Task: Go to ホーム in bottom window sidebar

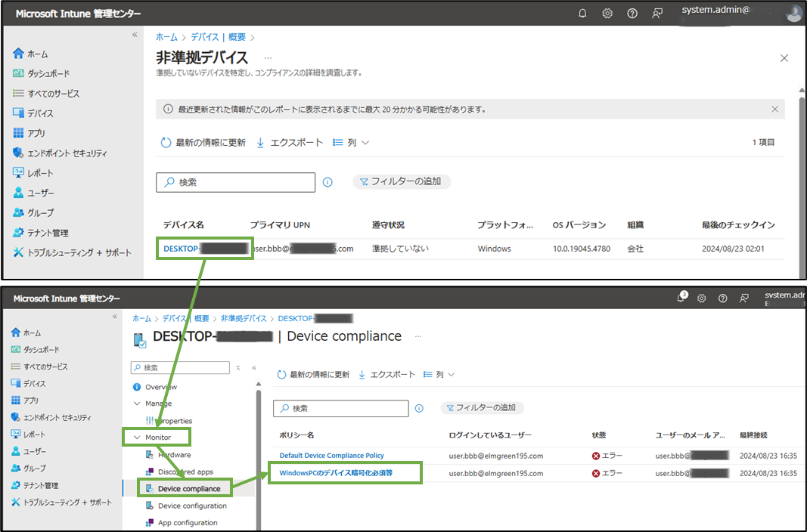Action: click(x=26, y=332)
